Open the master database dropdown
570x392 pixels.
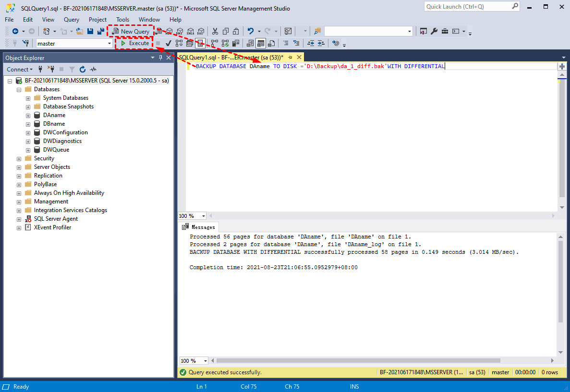point(109,43)
